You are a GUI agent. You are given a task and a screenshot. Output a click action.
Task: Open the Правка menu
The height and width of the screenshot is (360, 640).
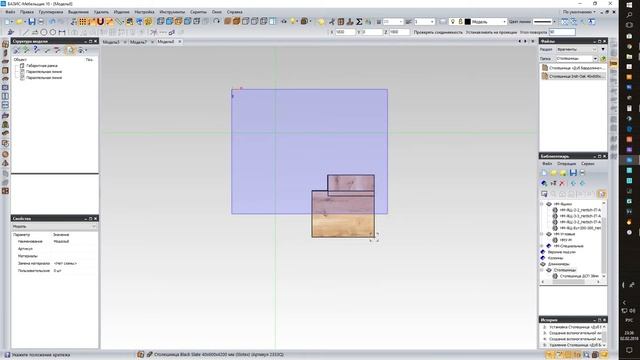(x=27, y=12)
